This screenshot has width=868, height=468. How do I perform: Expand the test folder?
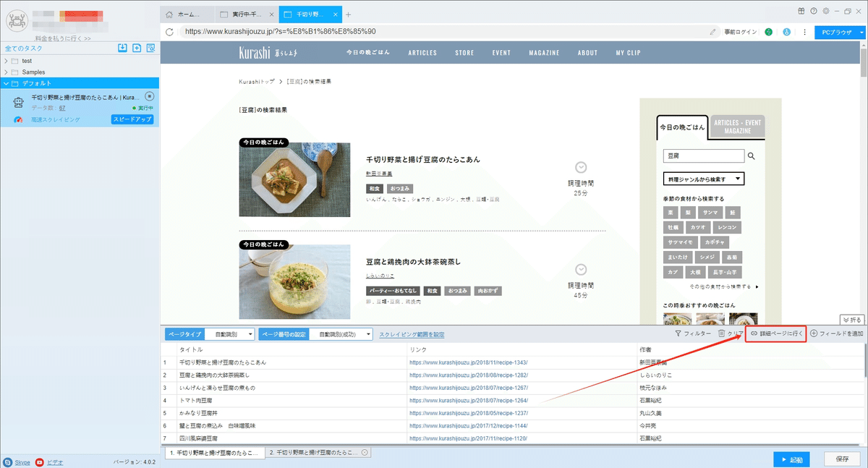click(7, 61)
